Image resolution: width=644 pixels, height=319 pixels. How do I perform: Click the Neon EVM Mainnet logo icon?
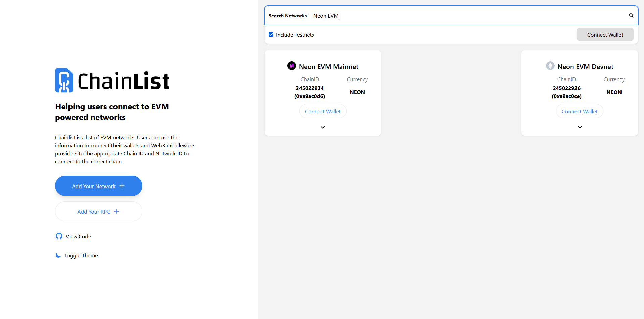(291, 66)
